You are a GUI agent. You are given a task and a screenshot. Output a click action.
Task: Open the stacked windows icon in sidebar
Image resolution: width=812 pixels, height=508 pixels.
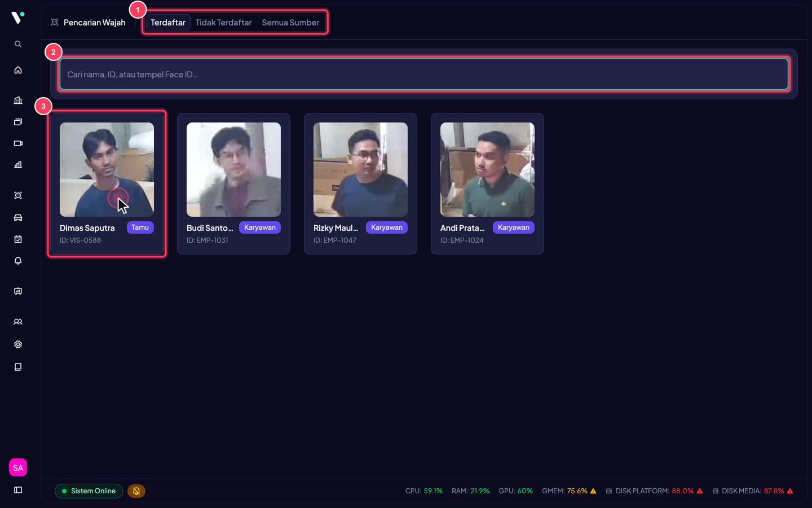pyautogui.click(x=18, y=122)
